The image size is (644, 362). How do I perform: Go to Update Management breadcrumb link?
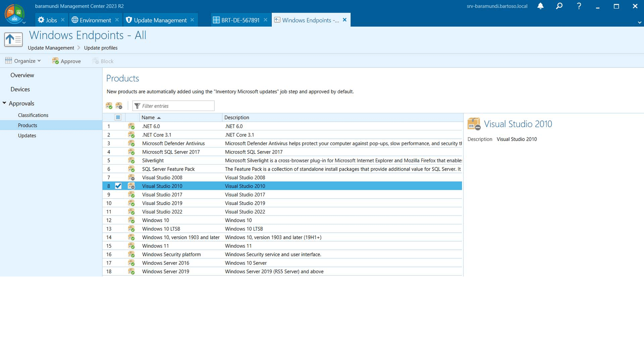pyautogui.click(x=51, y=48)
